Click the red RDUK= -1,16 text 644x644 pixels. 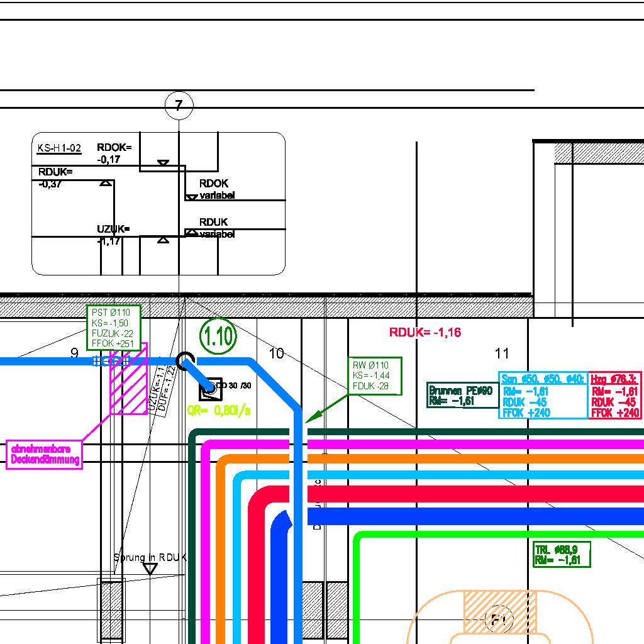[x=425, y=333]
